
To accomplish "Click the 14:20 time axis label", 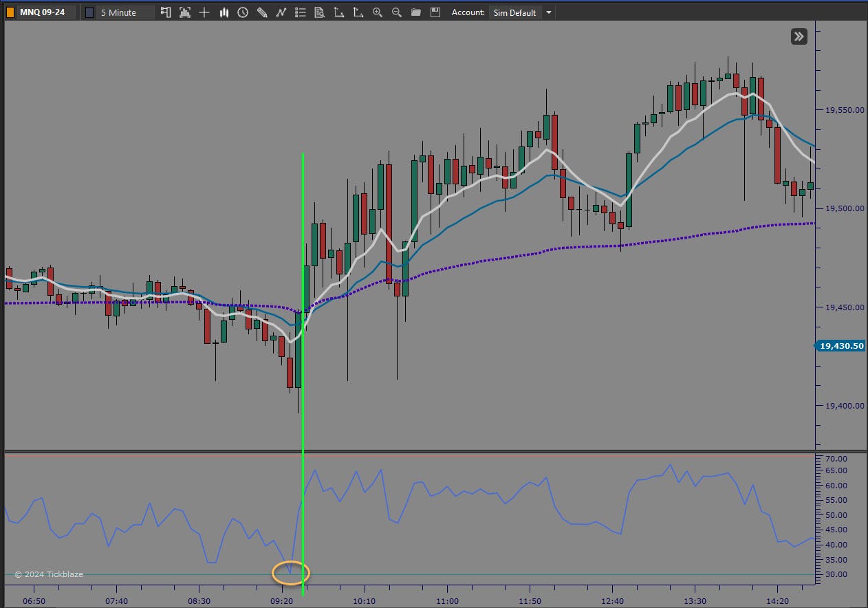I will (x=778, y=600).
